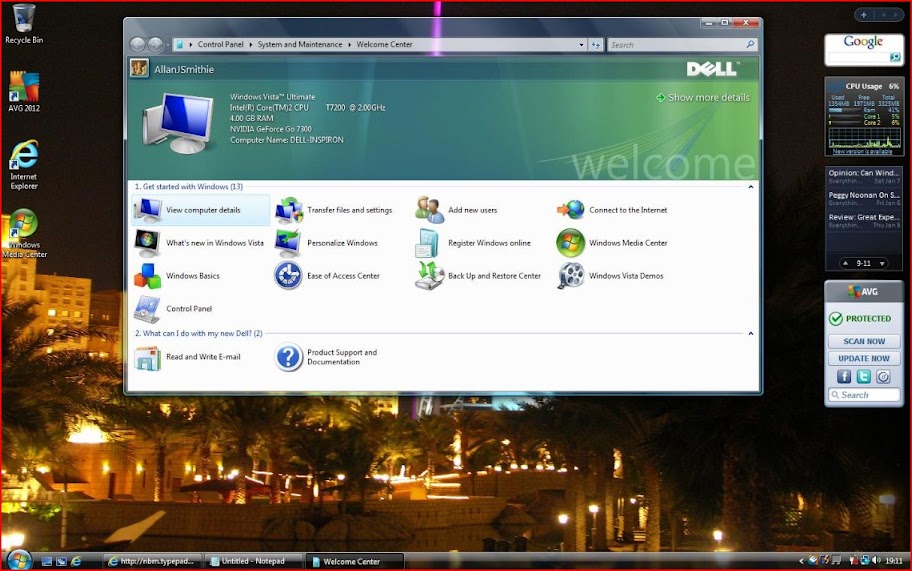This screenshot has height=571, width=912.
Task: Open Opinion: Can Wind... headline
Action: click(x=864, y=177)
